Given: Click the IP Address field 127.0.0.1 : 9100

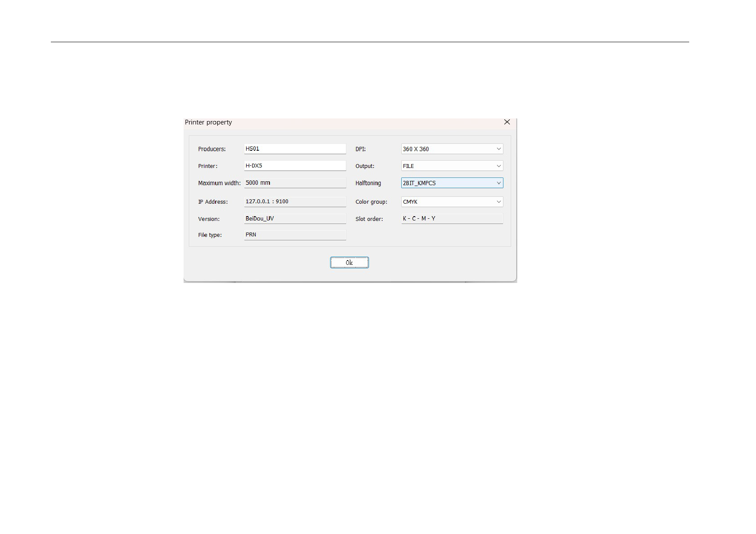Looking at the screenshot, I should tap(295, 202).
